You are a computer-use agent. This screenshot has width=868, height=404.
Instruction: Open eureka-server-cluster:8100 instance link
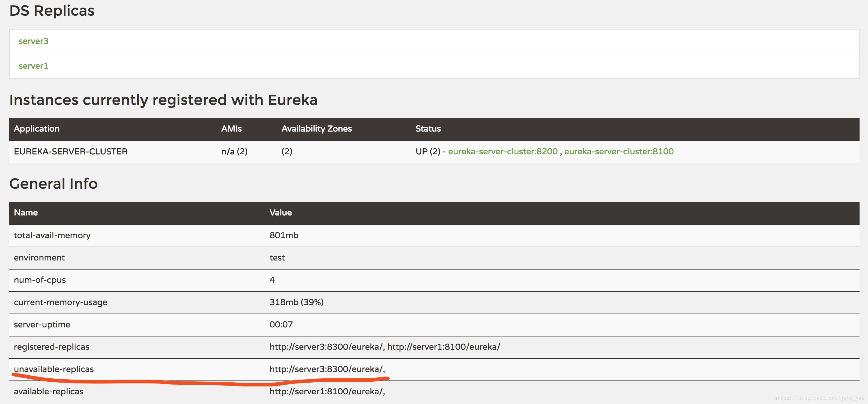[x=619, y=152]
